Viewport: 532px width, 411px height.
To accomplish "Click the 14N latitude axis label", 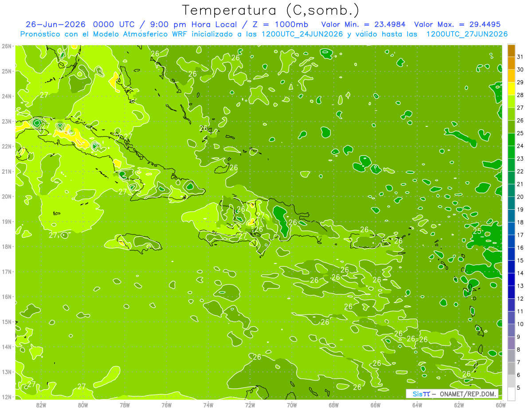I will [7, 347].
